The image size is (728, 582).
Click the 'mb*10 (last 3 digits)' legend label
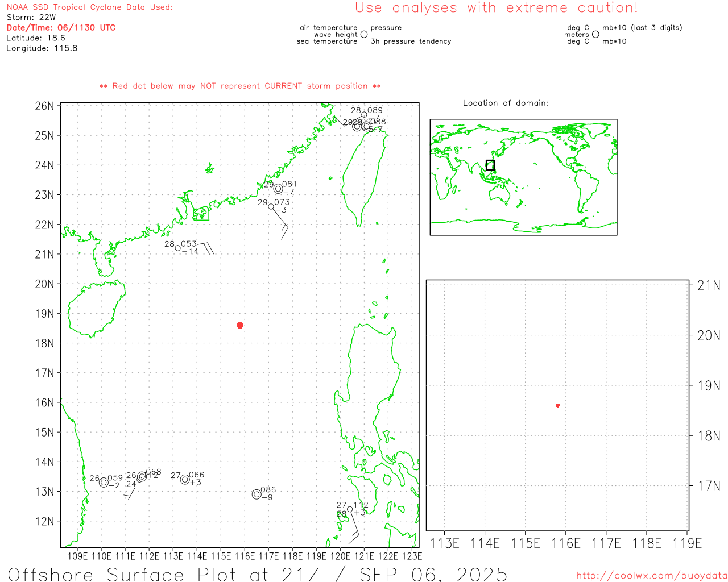pos(642,27)
